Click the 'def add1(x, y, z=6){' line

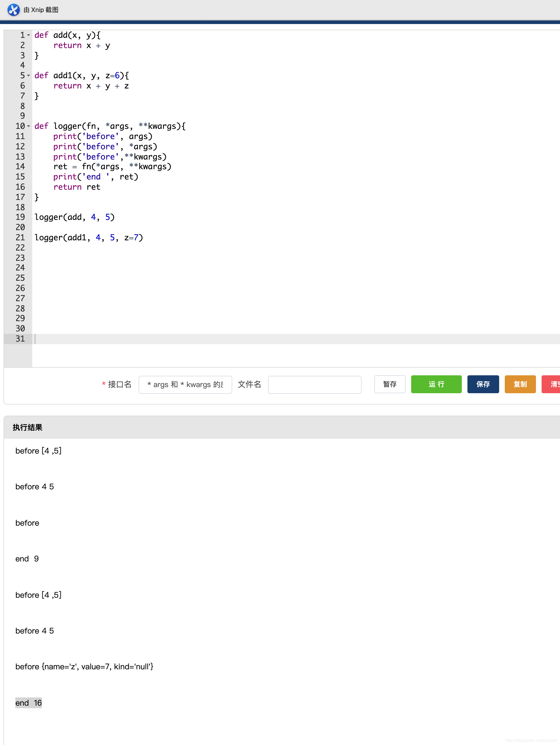coord(82,76)
